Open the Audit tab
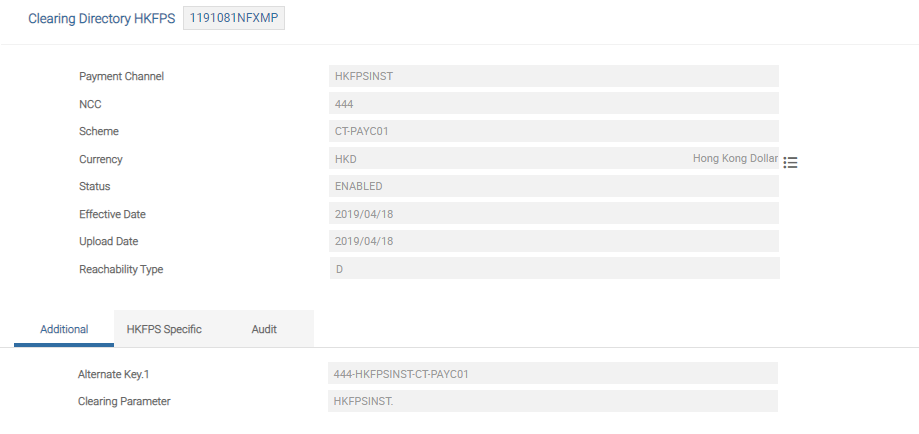This screenshot has height=434, width=919. 264,329
